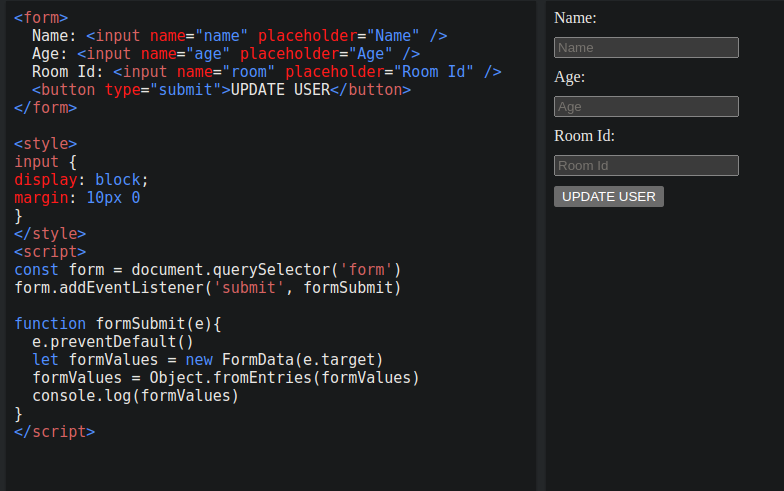Click the console.log(formValues) line
The image size is (784, 491).
[x=136, y=396]
